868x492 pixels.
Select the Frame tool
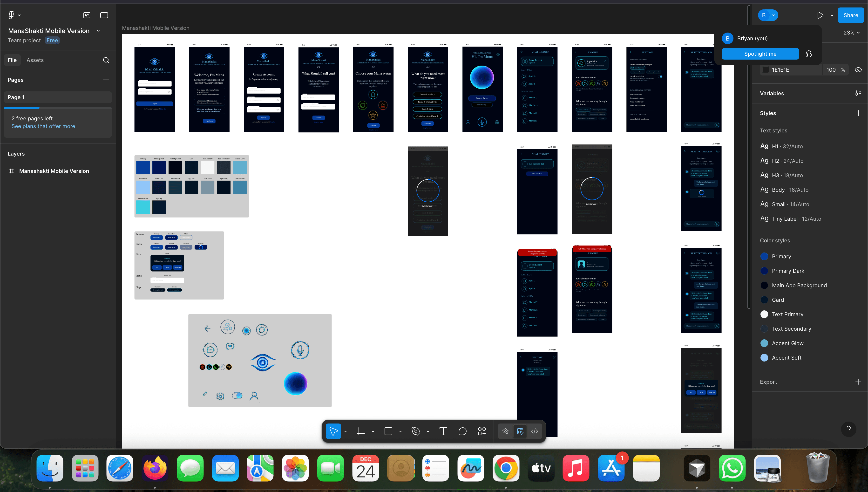(361, 431)
